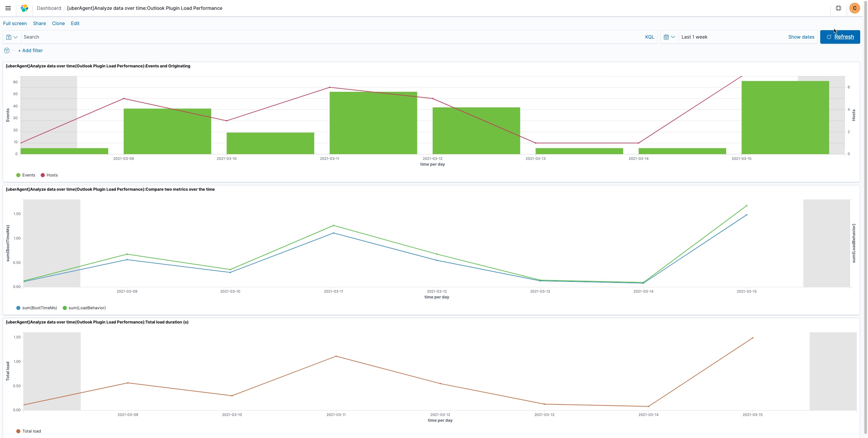This screenshot has height=438, width=868.
Task: Click the Refresh button
Action: coord(840,37)
